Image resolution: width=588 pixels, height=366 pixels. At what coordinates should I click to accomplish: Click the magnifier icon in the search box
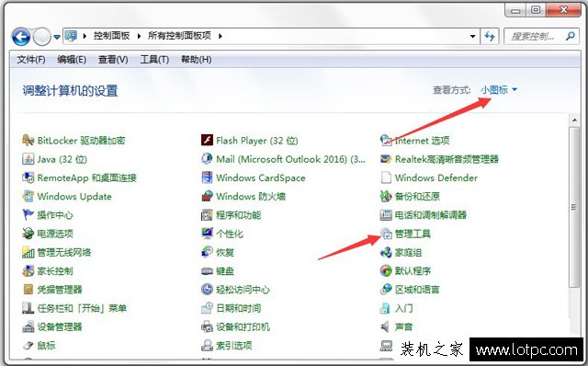[x=571, y=36]
